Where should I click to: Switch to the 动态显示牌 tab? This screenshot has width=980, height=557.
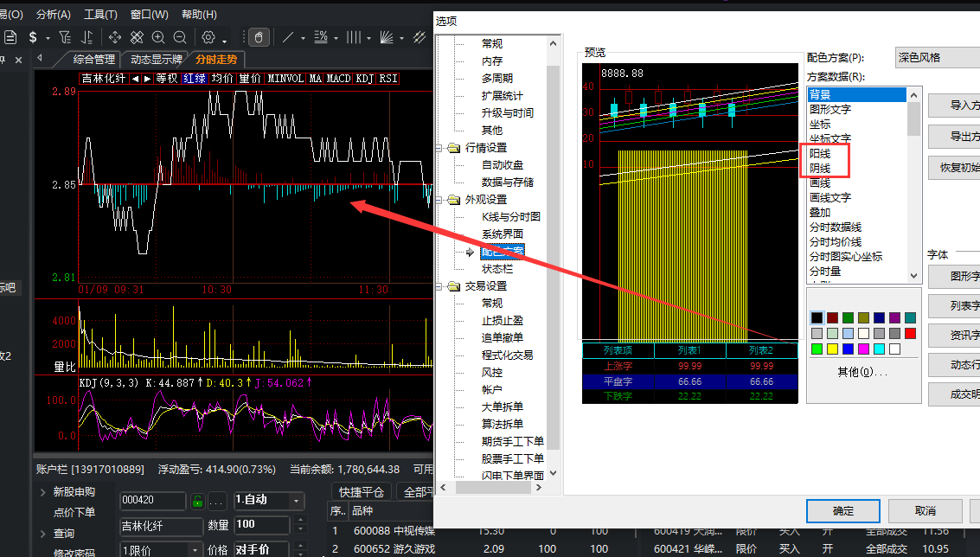(157, 60)
